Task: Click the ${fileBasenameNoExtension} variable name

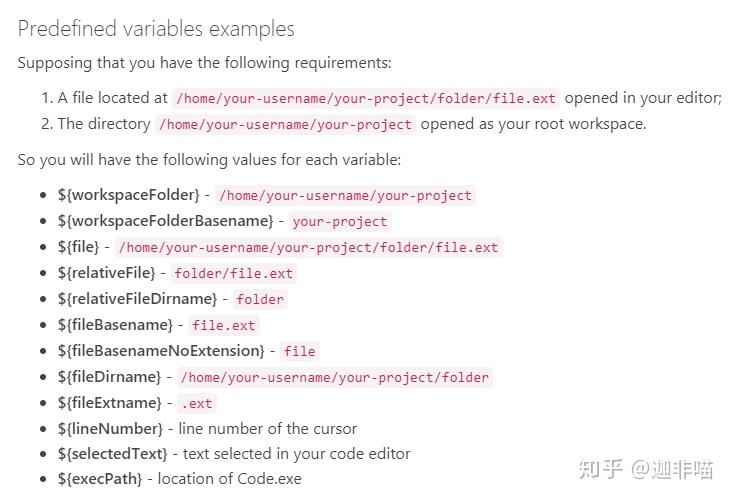Action: point(161,351)
